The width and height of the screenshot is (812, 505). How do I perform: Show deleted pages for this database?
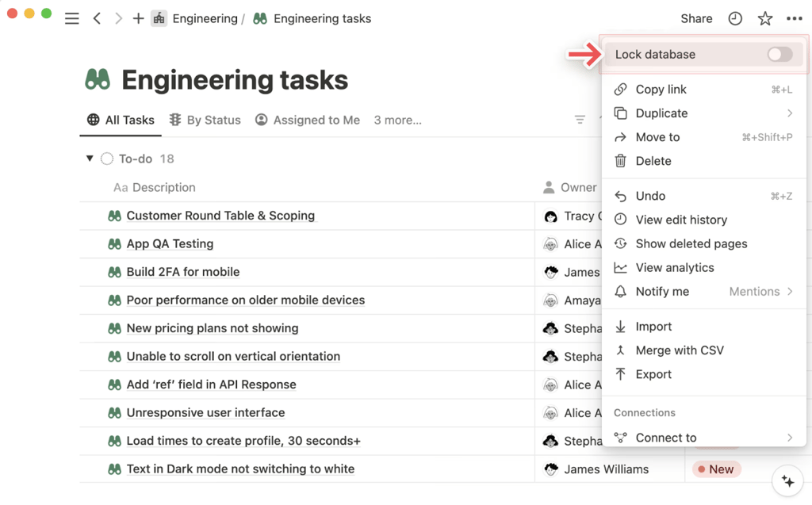[x=691, y=243]
